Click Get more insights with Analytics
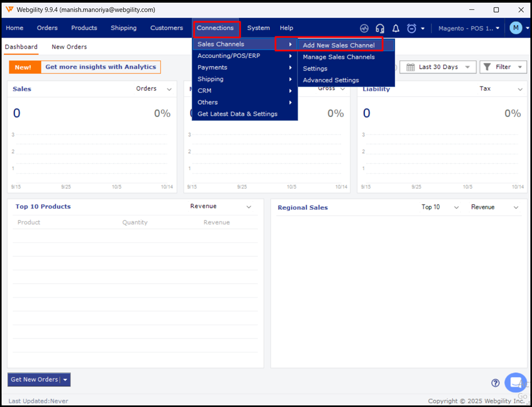This screenshot has width=532, height=407. (100, 67)
